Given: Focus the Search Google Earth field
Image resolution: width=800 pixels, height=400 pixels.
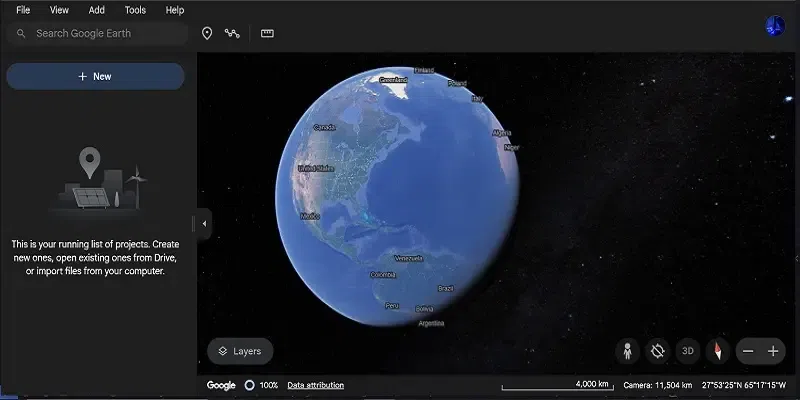Looking at the screenshot, I should pos(97,34).
